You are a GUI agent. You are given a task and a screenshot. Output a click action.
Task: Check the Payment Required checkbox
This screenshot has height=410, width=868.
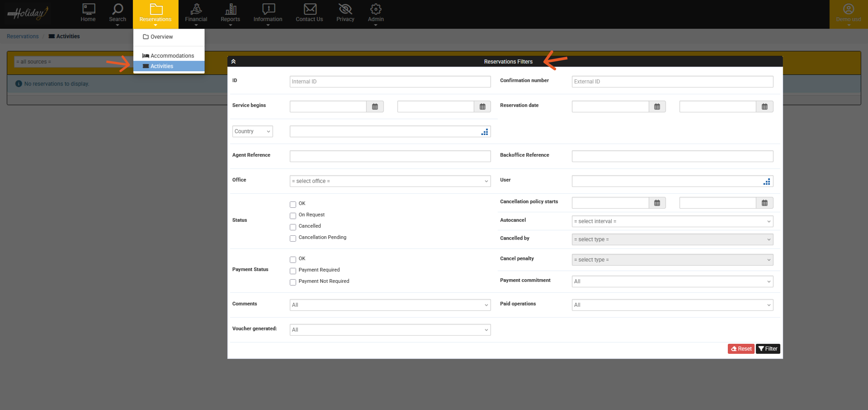(293, 271)
